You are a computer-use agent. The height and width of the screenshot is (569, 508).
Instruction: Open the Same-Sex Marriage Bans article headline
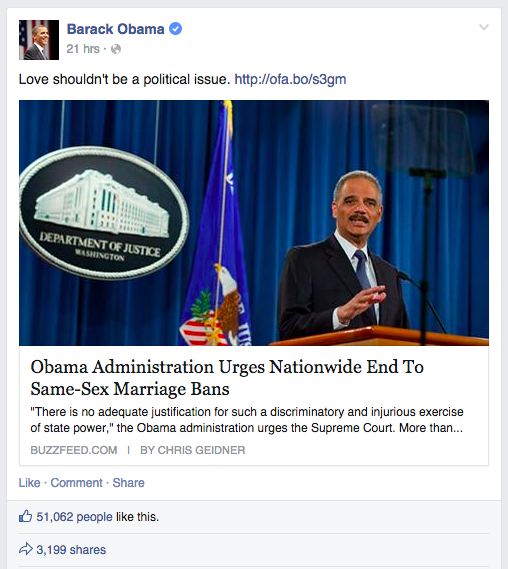click(x=227, y=377)
